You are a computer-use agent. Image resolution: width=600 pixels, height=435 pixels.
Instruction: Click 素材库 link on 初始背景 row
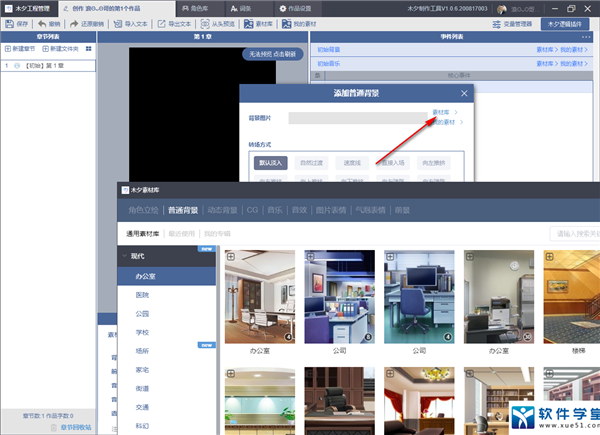[545, 50]
